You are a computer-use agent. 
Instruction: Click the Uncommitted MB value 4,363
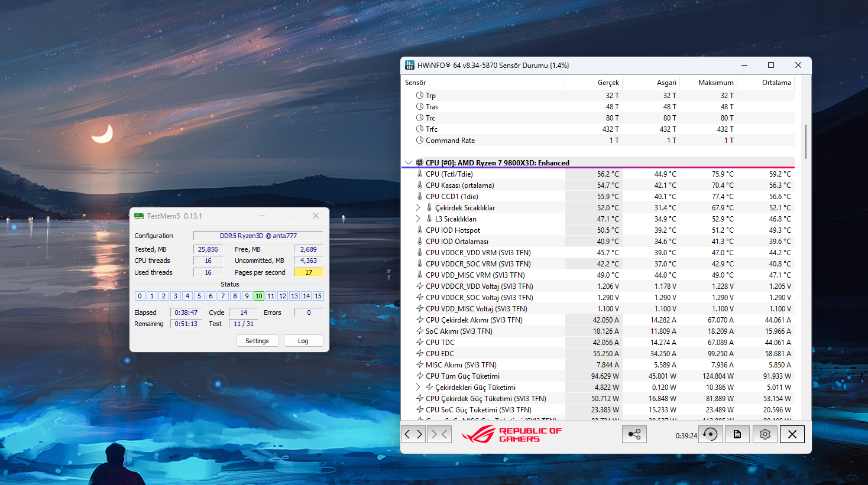point(309,261)
